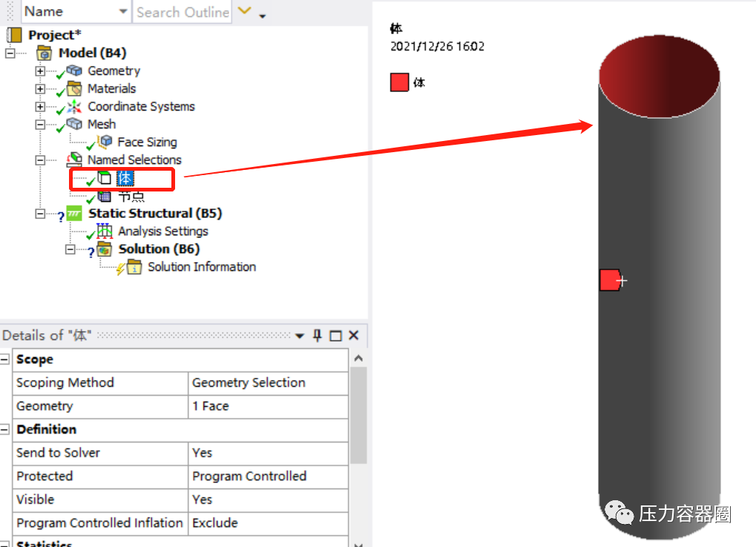Open the Name filter dropdown
This screenshot has height=547, width=756.
(123, 12)
